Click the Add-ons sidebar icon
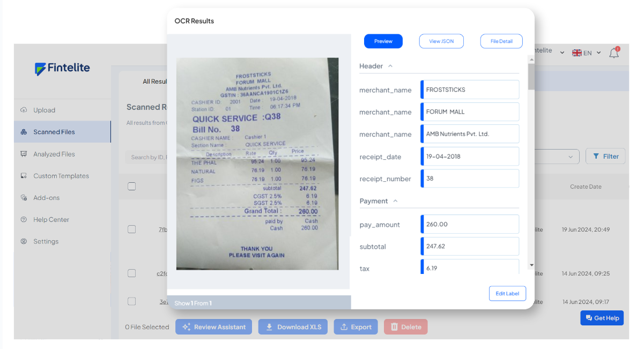Viewport: 644px width, 349px height. click(x=24, y=198)
